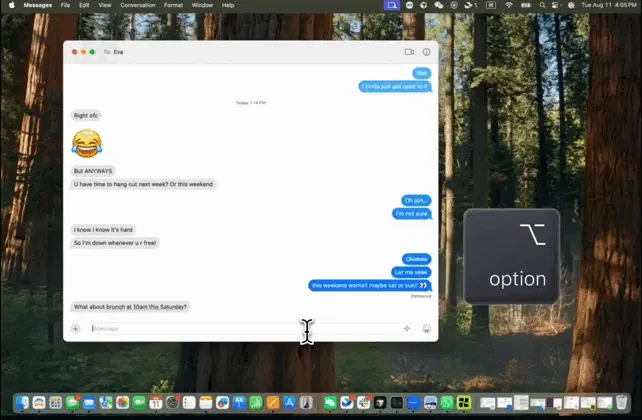Open the Format menu
Viewport: 642px width, 420px height.
(x=173, y=5)
